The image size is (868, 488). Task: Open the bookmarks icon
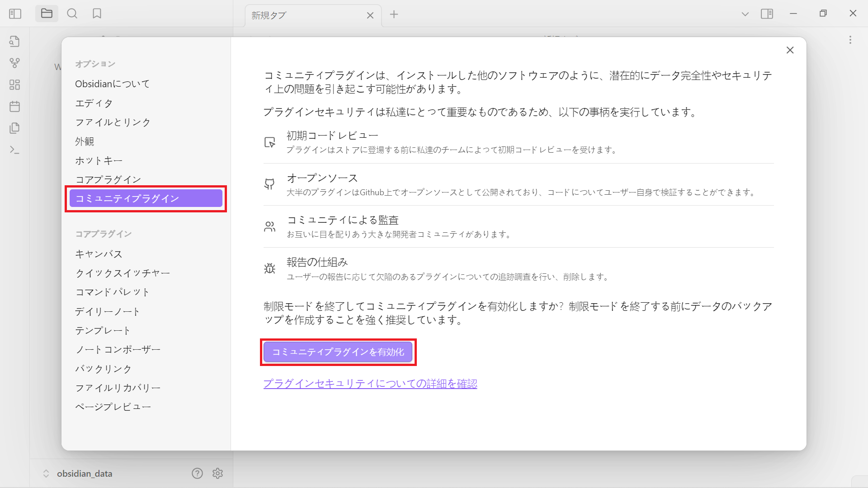97,14
